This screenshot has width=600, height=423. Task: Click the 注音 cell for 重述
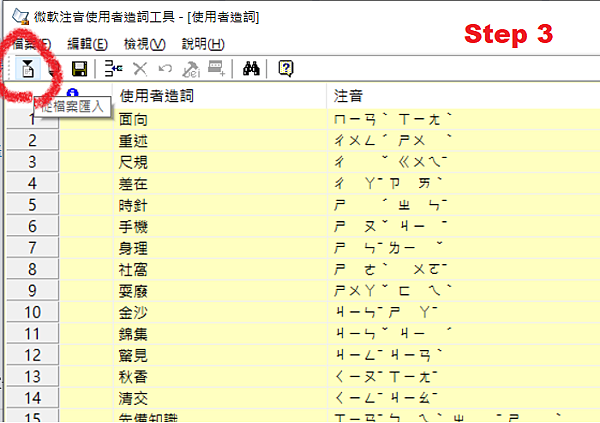(x=464, y=140)
